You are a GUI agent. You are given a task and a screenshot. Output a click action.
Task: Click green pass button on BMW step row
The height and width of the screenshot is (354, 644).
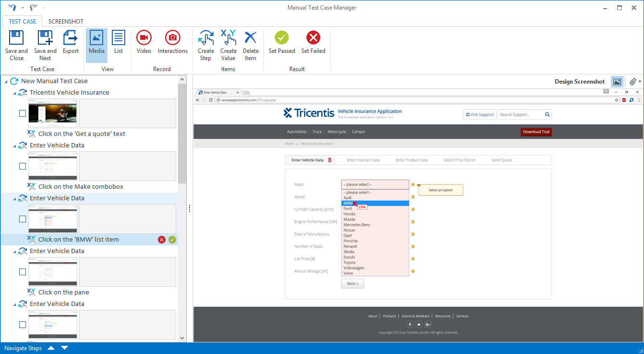(172, 240)
